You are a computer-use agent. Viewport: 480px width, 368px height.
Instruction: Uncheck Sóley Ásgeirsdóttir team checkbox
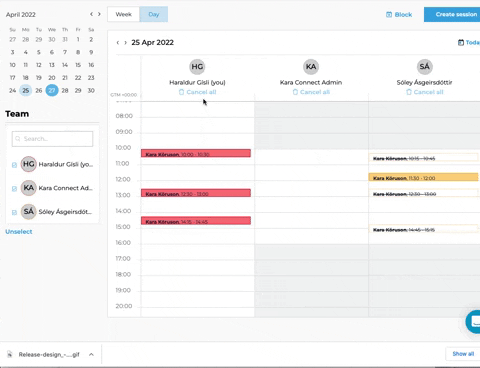point(14,212)
